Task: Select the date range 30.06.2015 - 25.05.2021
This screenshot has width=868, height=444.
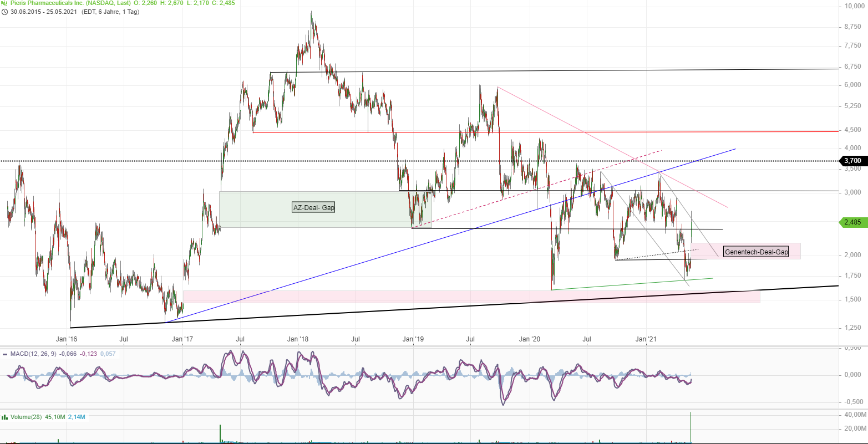Action: point(43,12)
